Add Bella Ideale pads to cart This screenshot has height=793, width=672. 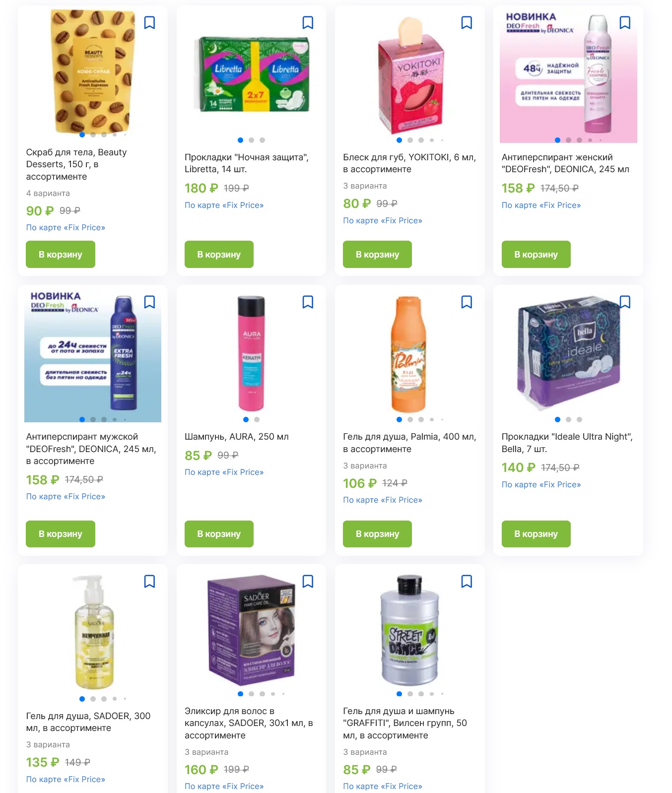(x=536, y=534)
